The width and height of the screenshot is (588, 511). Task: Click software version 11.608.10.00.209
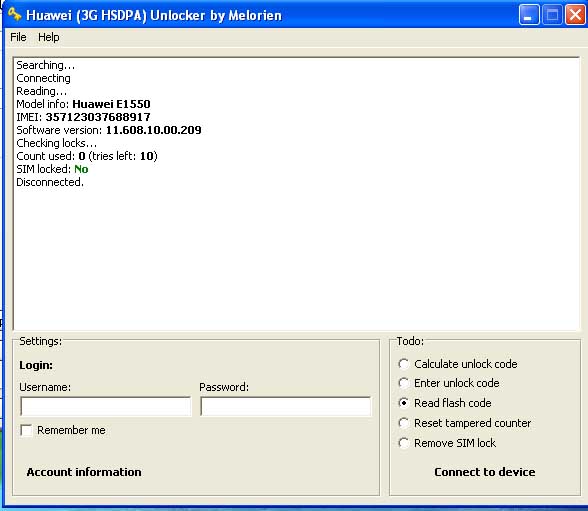(x=153, y=130)
